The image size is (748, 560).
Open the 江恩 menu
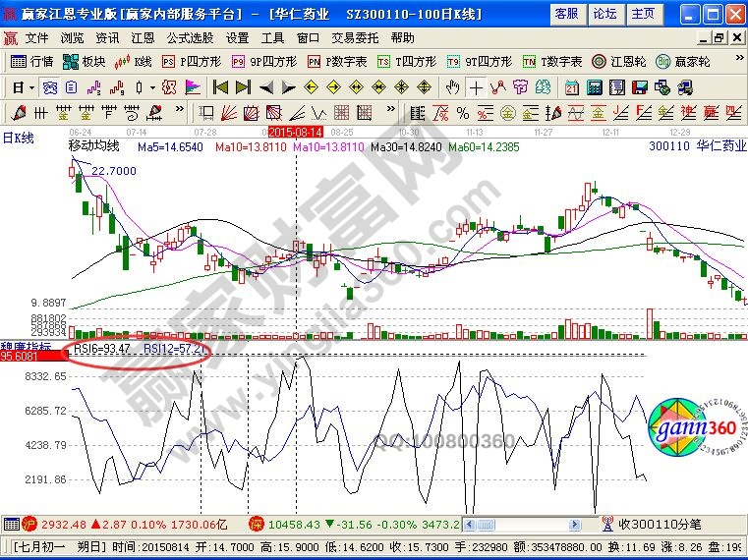click(143, 38)
